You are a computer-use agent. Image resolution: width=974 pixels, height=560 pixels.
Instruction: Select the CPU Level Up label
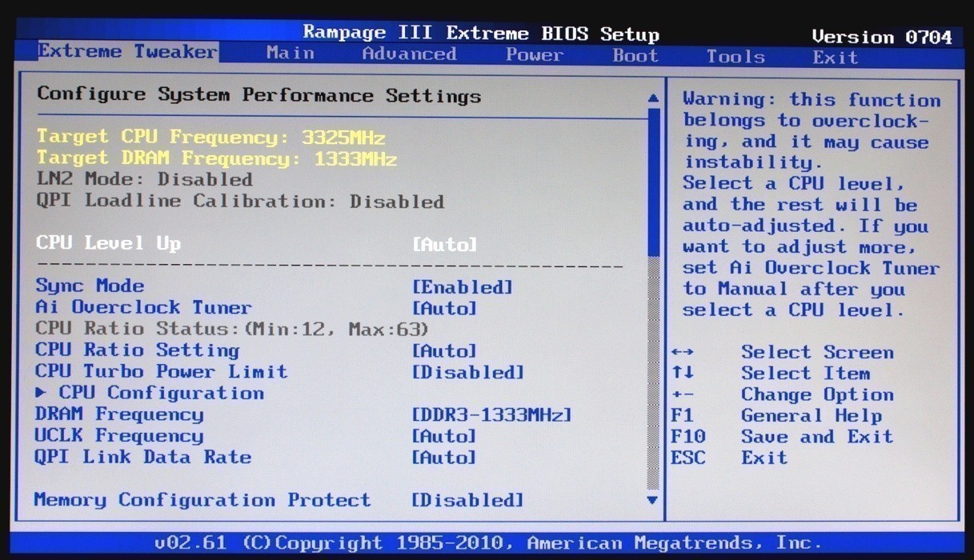[109, 243]
